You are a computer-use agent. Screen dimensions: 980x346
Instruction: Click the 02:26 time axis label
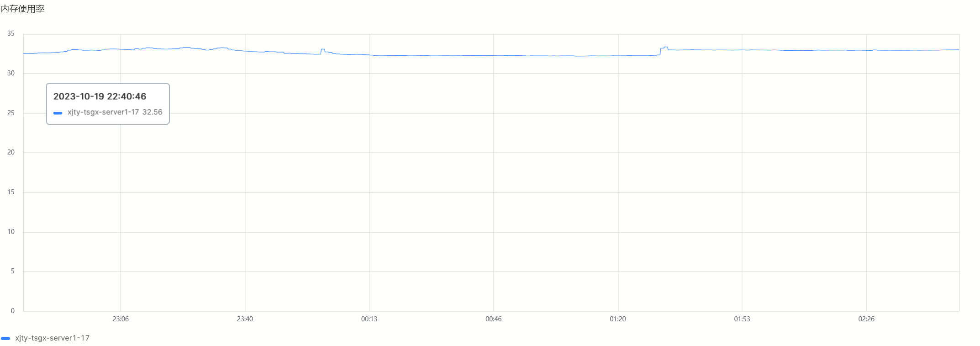click(x=866, y=319)
